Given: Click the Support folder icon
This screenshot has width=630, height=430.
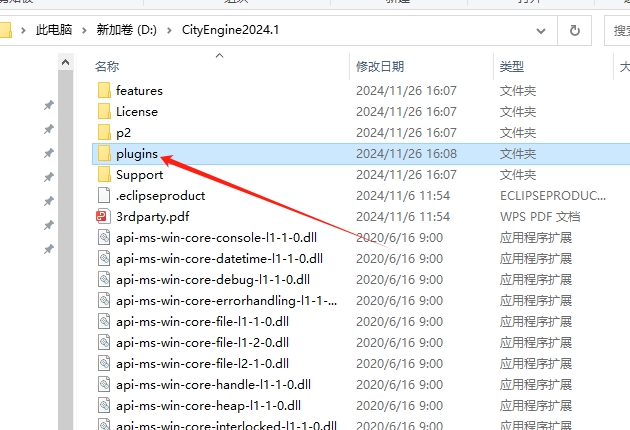Looking at the screenshot, I should click(x=104, y=174).
